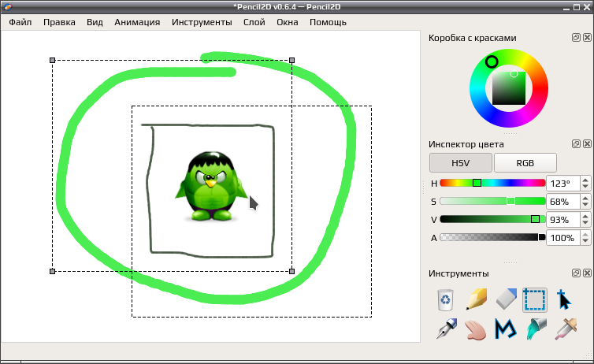The width and height of the screenshot is (594, 364).
Task: Choose the Paint Bucket fill tool
Action: tap(536, 329)
